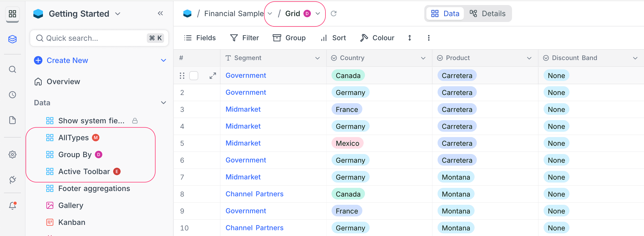The width and height of the screenshot is (644, 236).
Task: Tick the first row's selection checkbox
Action: pos(194,76)
